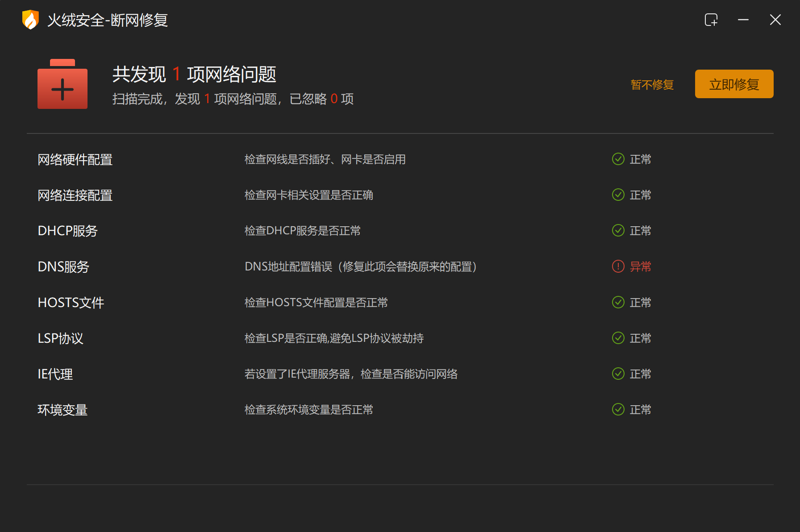Click description 检查HOSTS文件配置是否正常

coord(316,303)
